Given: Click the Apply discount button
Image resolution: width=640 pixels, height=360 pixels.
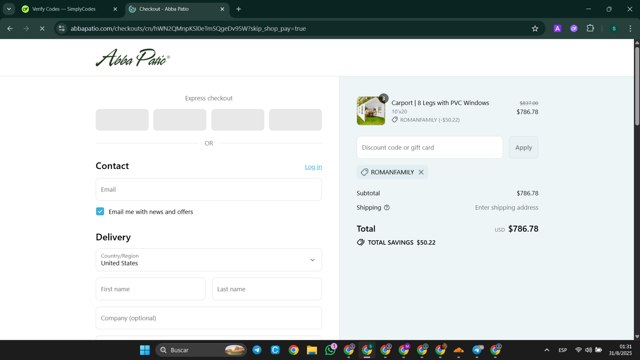Looking at the screenshot, I should click(523, 147).
